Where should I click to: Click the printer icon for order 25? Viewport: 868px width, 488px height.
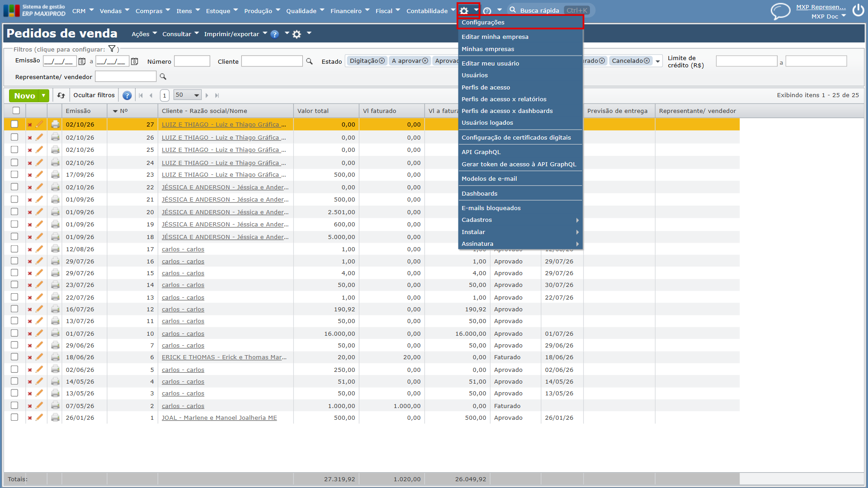point(55,150)
